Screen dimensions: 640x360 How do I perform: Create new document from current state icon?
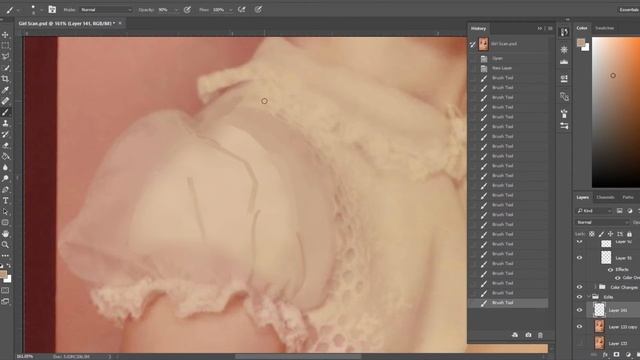pyautogui.click(x=515, y=335)
